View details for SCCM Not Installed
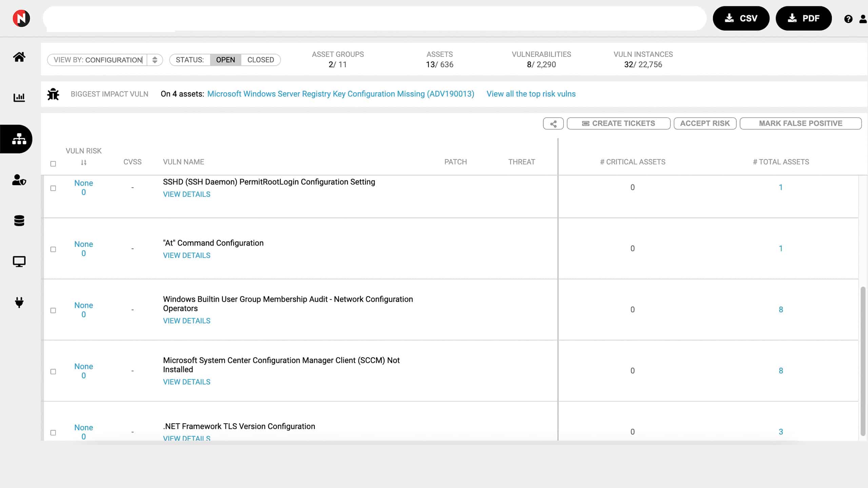The image size is (868, 488). tap(186, 382)
